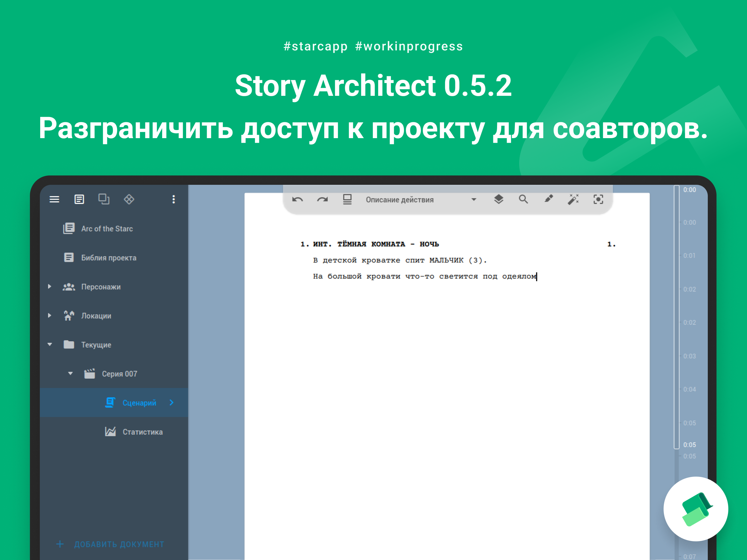Open the Сценарий chevron arrow
The image size is (747, 560).
pyautogui.click(x=171, y=403)
